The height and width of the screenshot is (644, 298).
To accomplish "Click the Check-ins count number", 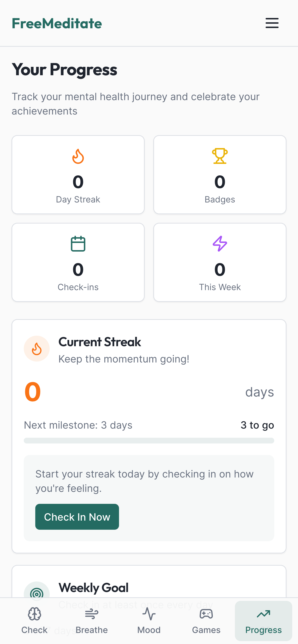I will [78, 270].
